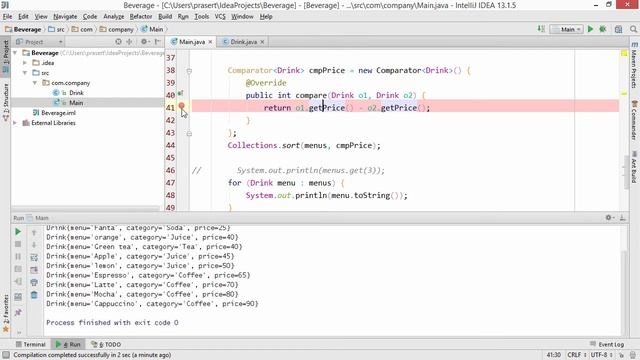
Task: Toggle tool window buttons at status bar corner
Action: tap(6, 355)
